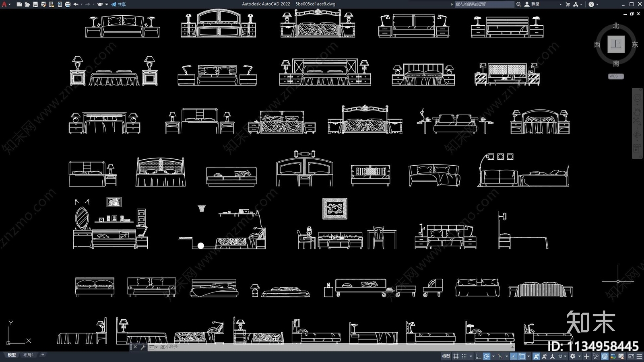Open the Help question mark icon
The image size is (644, 362).
pyautogui.click(x=591, y=4)
